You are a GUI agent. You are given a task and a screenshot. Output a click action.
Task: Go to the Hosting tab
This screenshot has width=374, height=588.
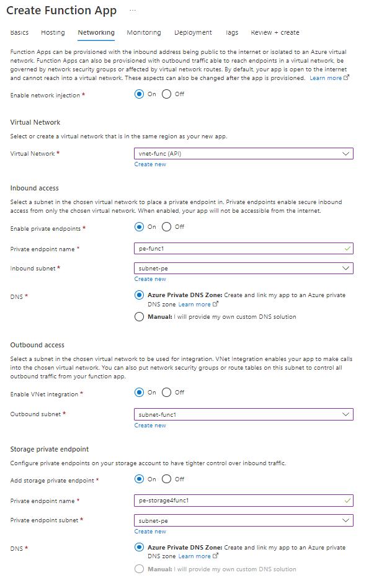pyautogui.click(x=53, y=32)
